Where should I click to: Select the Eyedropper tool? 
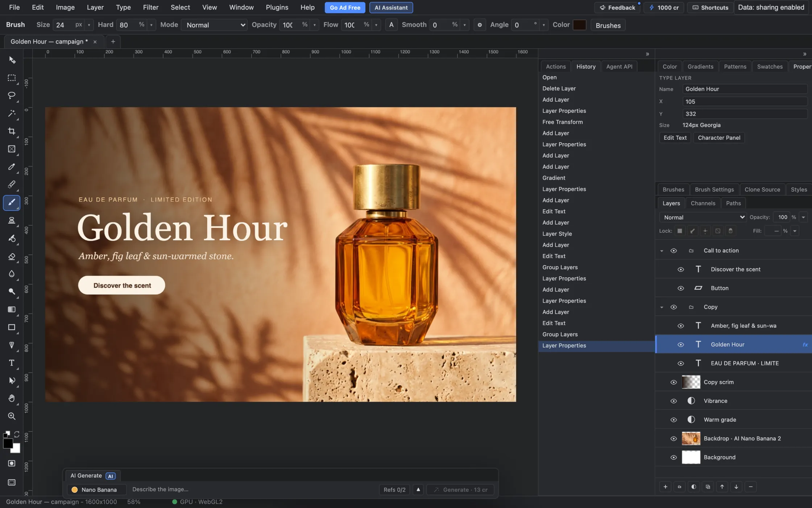(12, 167)
